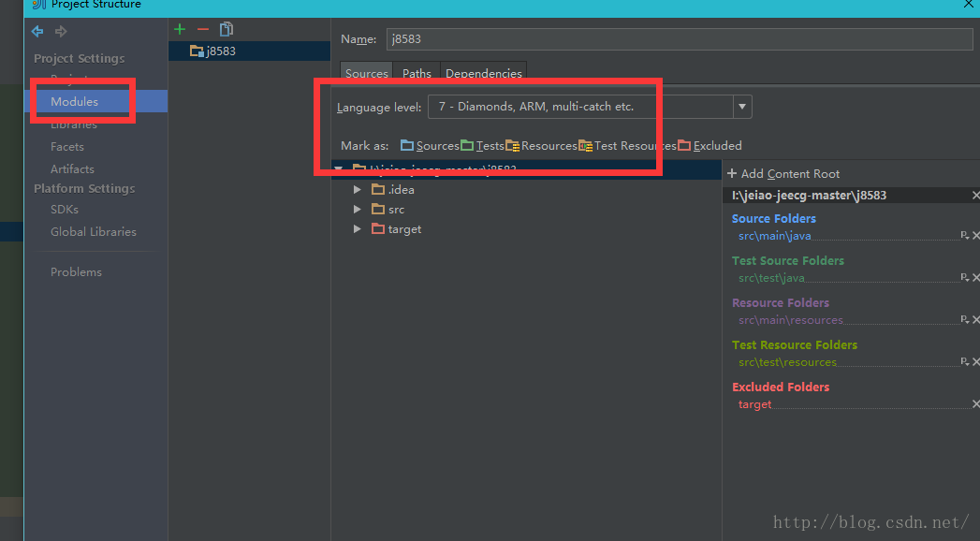Mark the folder as Resources
The image size is (980, 541).
click(541, 146)
